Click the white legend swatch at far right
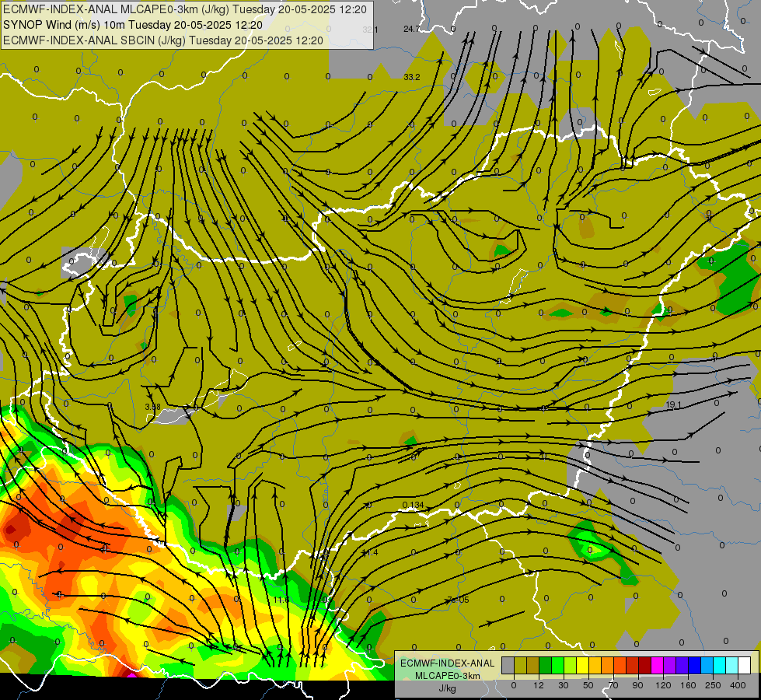761x700 pixels. (x=745, y=665)
